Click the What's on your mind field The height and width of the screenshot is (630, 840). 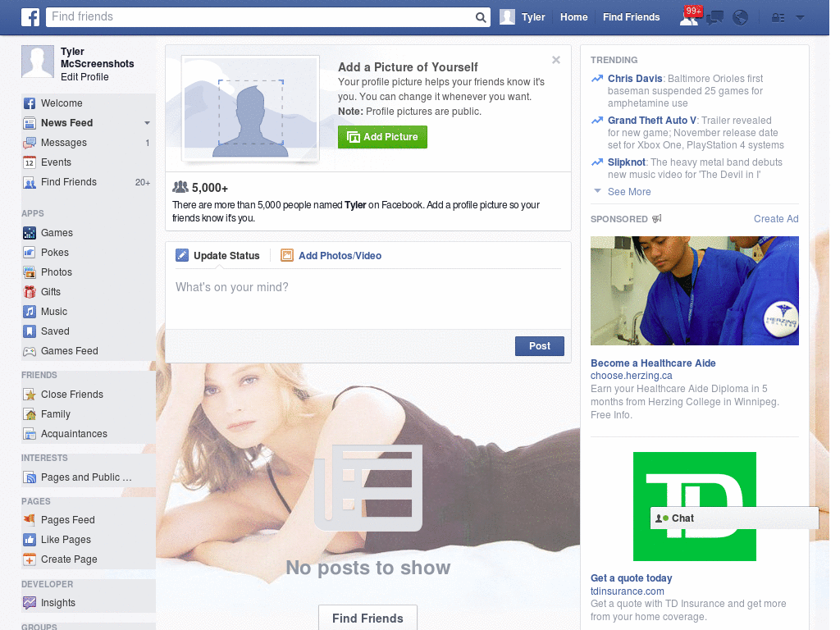click(368, 298)
